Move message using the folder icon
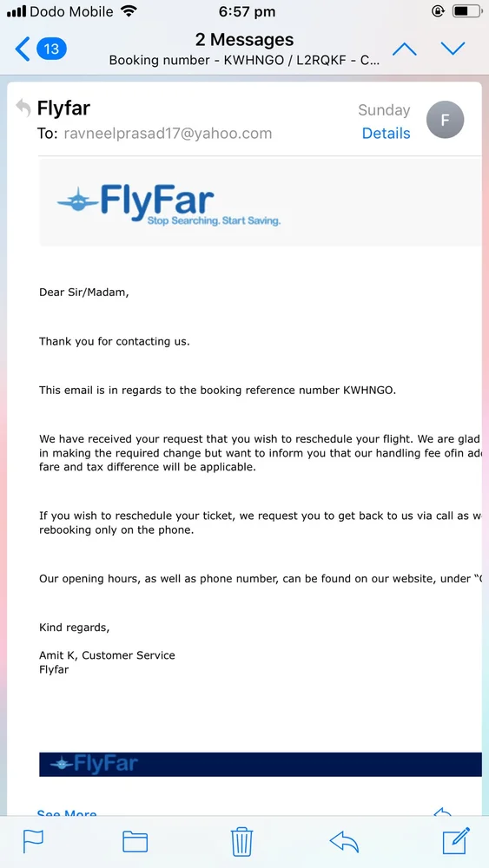The image size is (489, 868). [135, 842]
